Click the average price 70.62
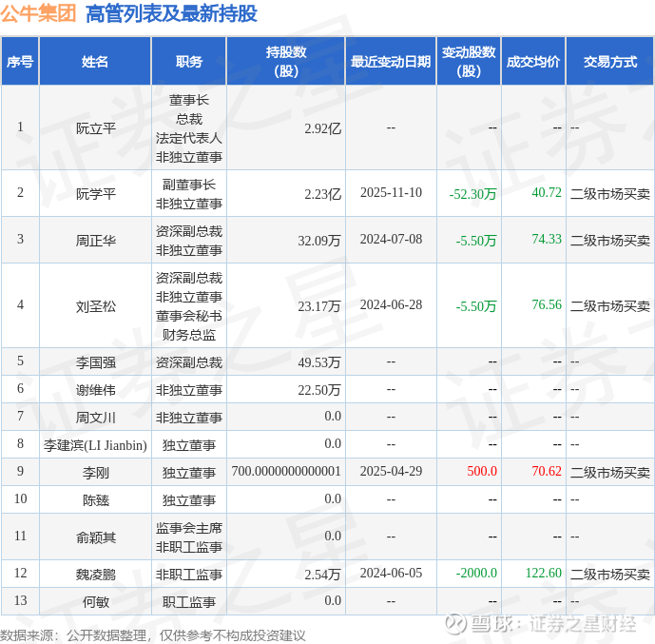Screen dimensions: 655x644 (x=547, y=472)
